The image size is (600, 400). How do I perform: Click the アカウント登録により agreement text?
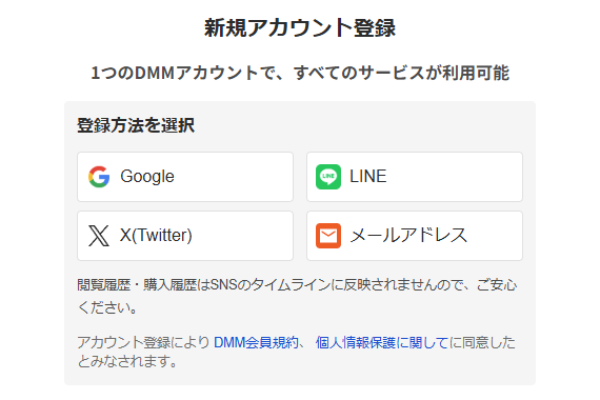pyautogui.click(x=143, y=343)
